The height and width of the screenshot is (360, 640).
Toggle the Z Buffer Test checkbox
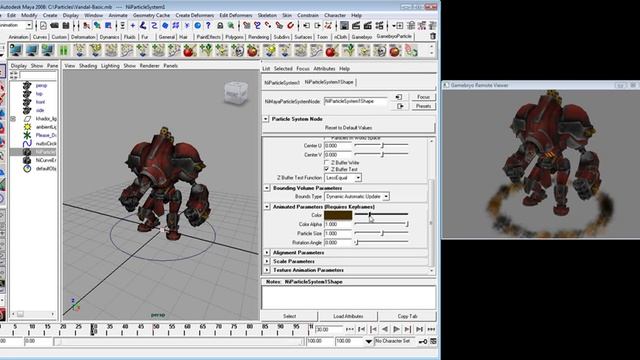(x=327, y=169)
